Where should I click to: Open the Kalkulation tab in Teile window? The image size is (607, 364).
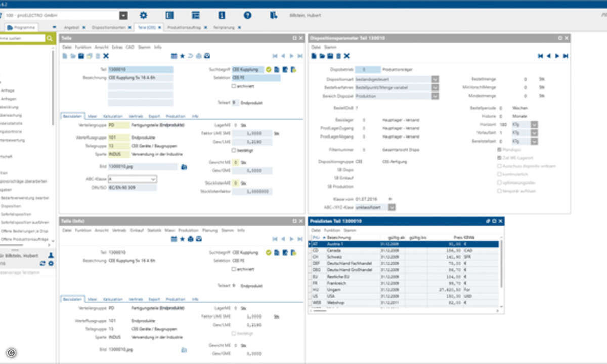click(113, 116)
